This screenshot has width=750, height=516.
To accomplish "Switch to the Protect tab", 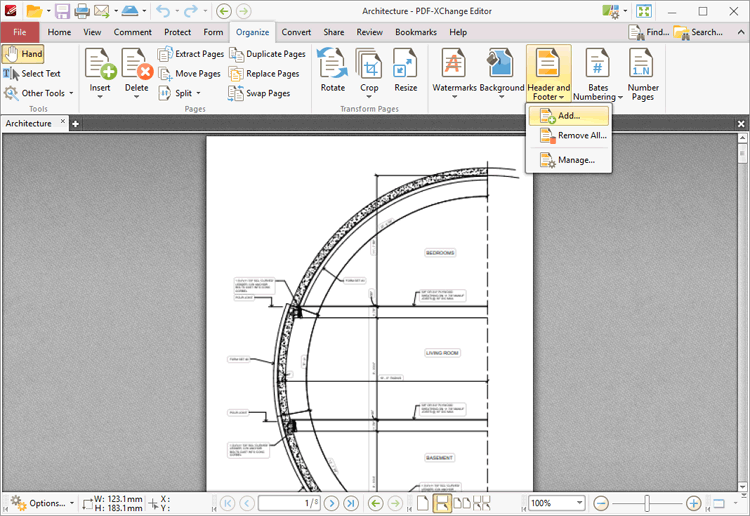I will (177, 32).
